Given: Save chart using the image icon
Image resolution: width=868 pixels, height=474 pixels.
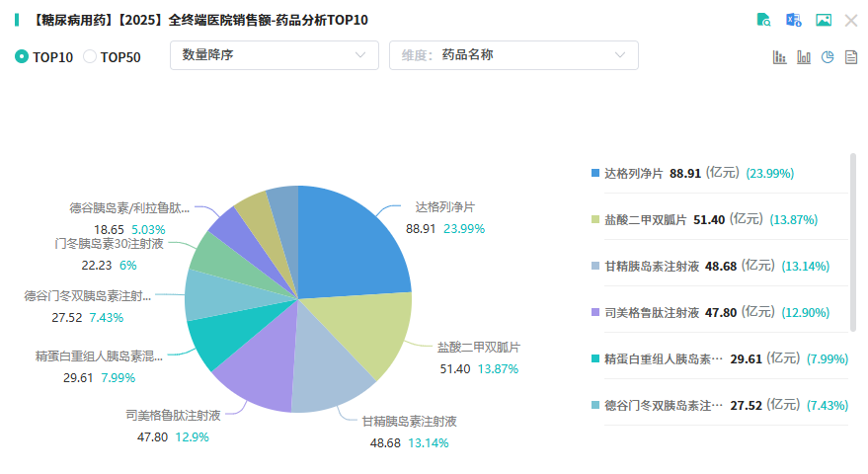Looking at the screenshot, I should (823, 20).
